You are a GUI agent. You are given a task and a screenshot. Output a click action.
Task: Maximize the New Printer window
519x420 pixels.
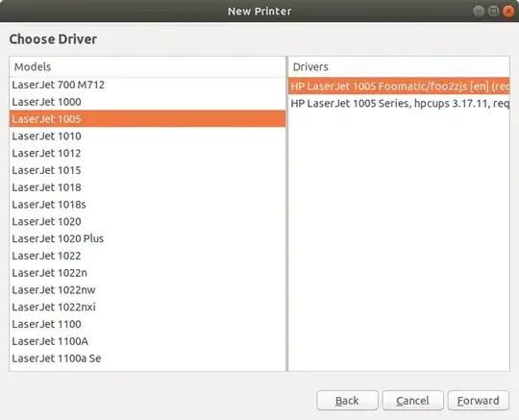point(493,12)
